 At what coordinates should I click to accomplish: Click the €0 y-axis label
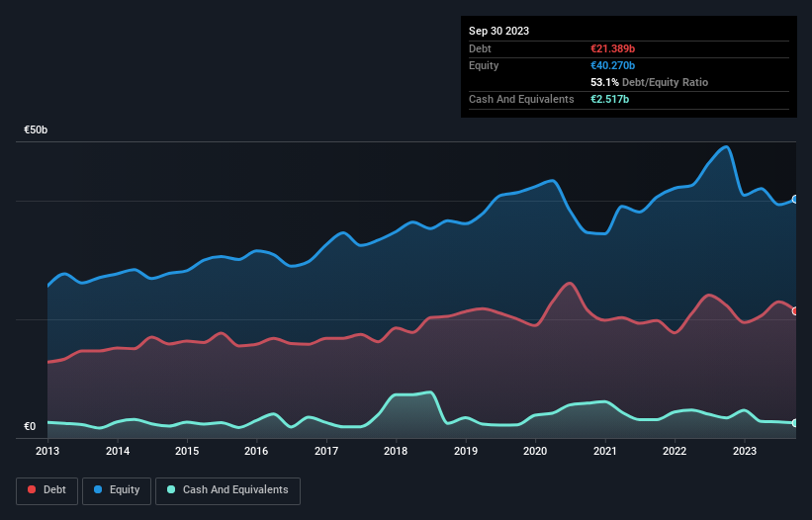(30, 426)
